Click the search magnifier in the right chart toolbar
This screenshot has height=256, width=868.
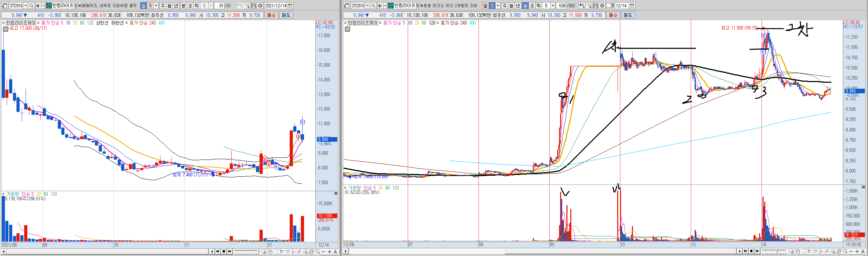[x=373, y=6]
